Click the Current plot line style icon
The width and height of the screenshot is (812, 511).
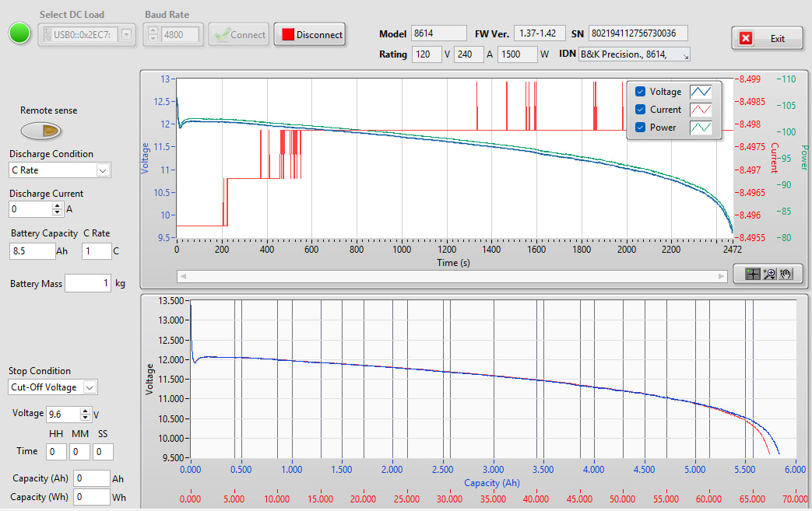701,110
